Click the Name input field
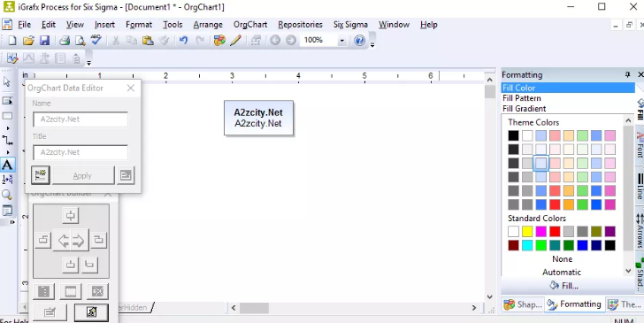Image resolution: width=644 pixels, height=323 pixels. pyautogui.click(x=80, y=119)
